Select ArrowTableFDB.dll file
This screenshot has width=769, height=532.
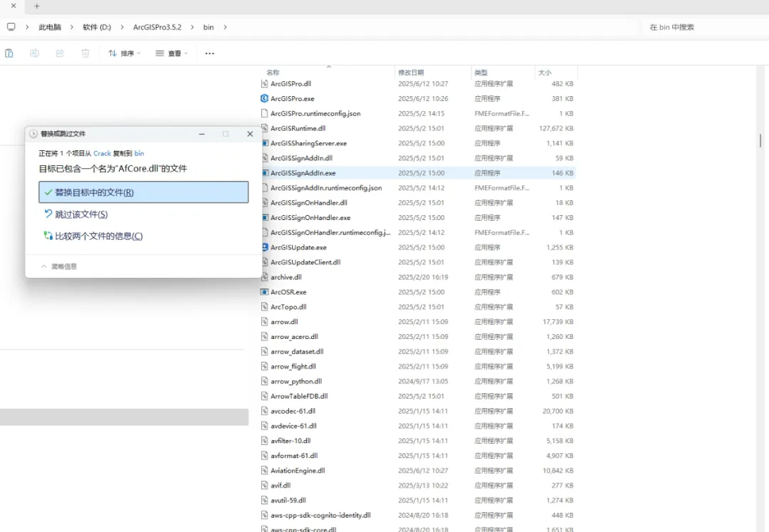tap(299, 396)
